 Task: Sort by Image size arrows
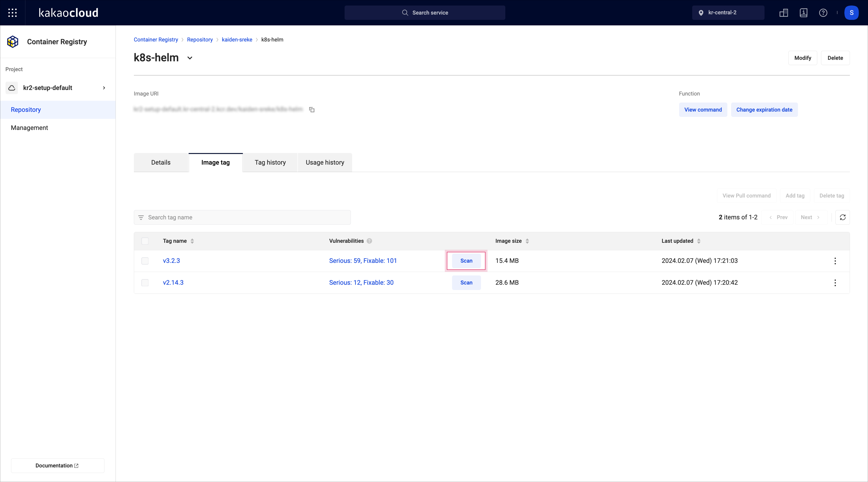[x=527, y=241]
